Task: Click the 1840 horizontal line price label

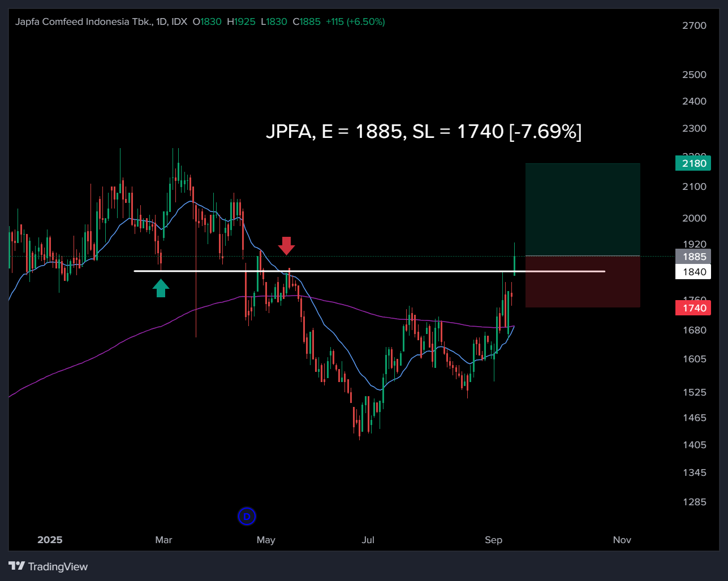Action: (693, 272)
